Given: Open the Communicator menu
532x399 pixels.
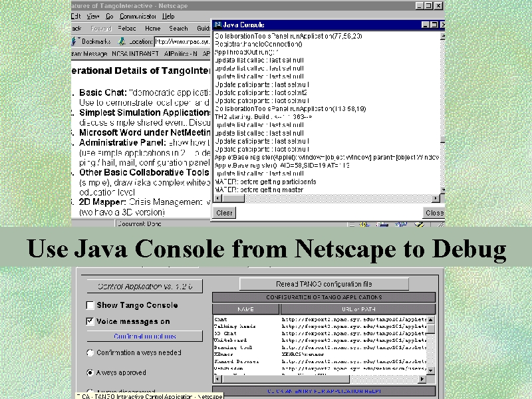Looking at the screenshot, I should pos(138,16).
